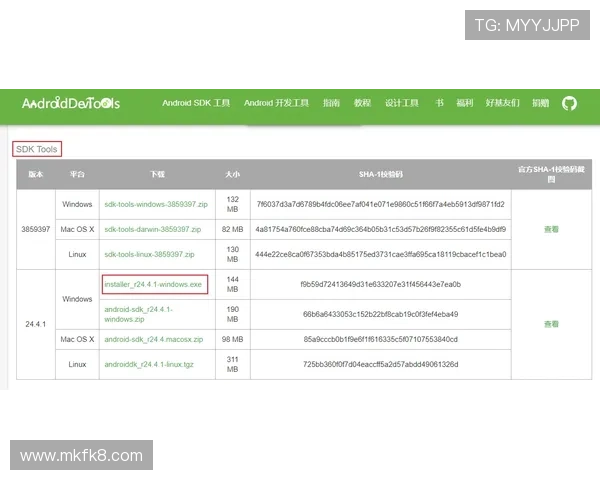Download installer_r24.4.1-windows.exe

tap(153, 284)
